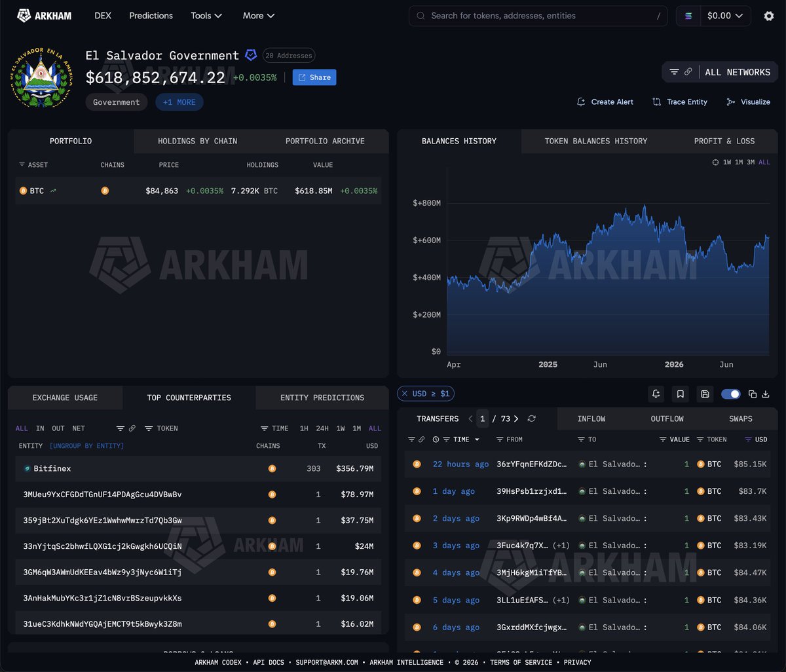Screen dimensions: 786x672
Task: Click the transfers page number box
Action: [x=483, y=419]
